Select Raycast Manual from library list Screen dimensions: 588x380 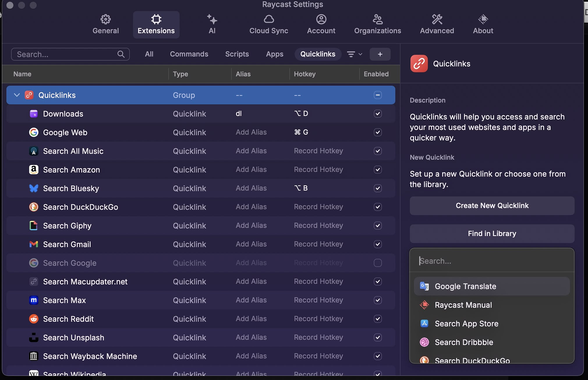point(492,305)
